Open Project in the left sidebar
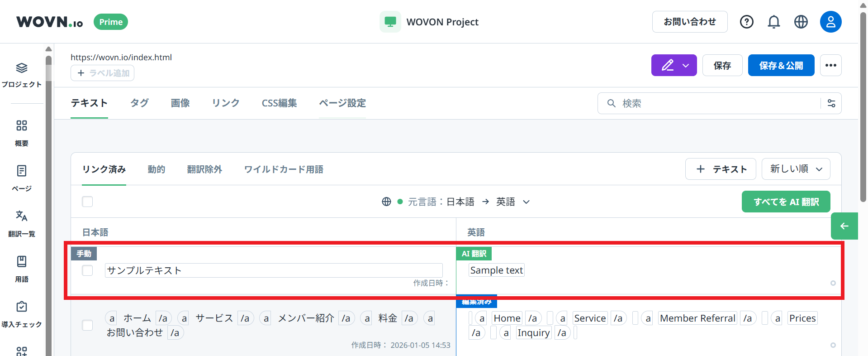This screenshot has width=868, height=356. point(22,75)
